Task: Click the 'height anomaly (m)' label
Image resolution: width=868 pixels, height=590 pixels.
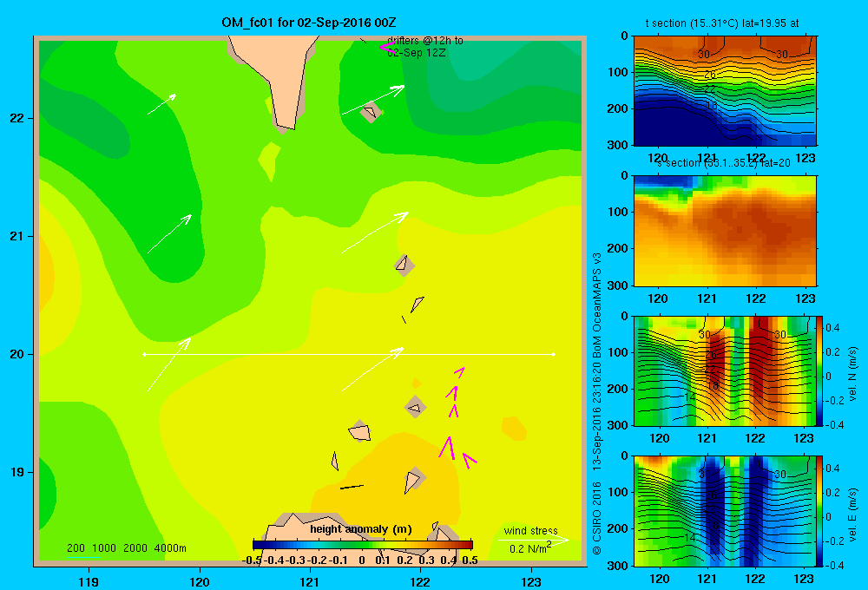Action: pos(361,529)
